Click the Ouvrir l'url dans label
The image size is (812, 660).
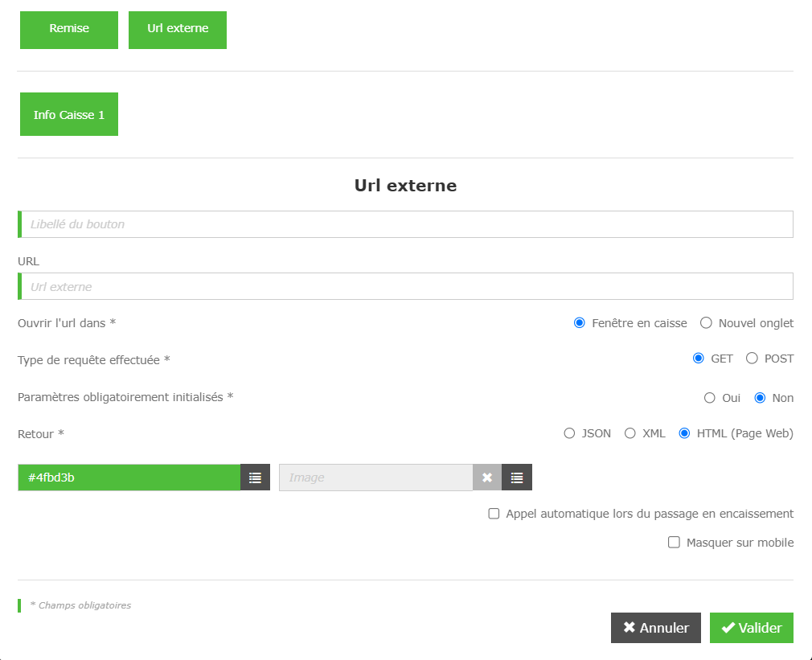coord(67,323)
